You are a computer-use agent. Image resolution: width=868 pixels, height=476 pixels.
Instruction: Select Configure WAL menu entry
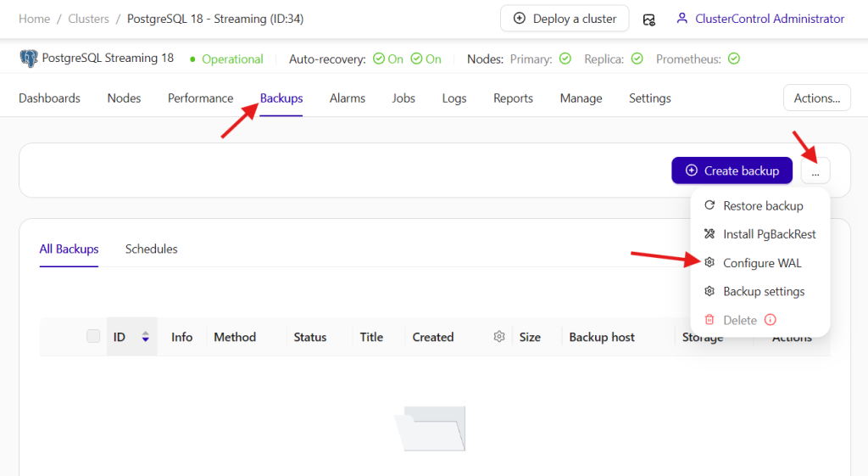click(760, 263)
